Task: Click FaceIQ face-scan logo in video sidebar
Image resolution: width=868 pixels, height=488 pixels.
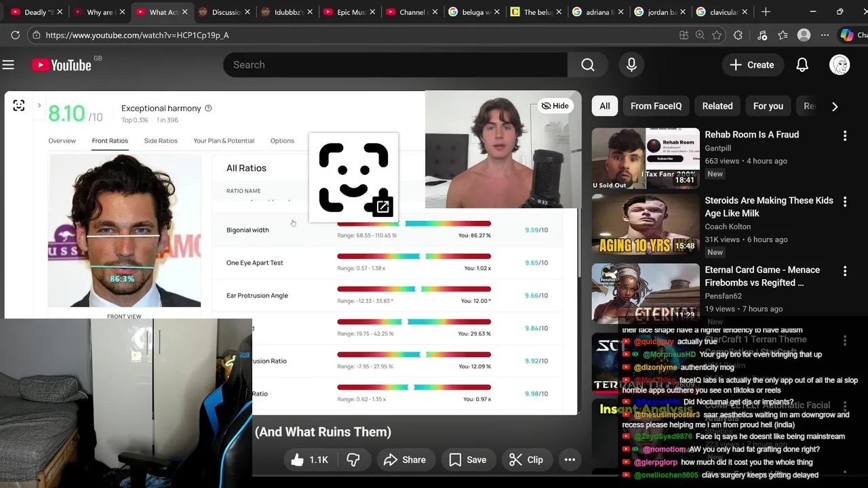Action: pyautogui.click(x=19, y=105)
